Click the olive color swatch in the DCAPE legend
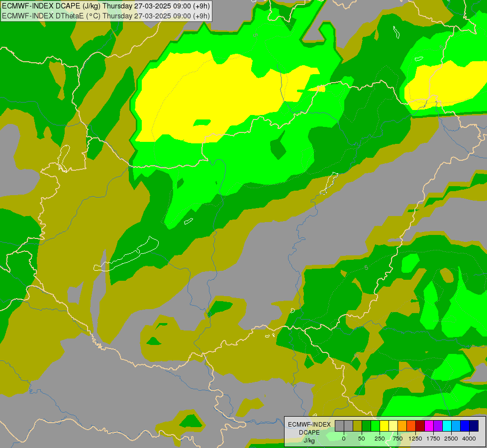 click(x=358, y=426)
